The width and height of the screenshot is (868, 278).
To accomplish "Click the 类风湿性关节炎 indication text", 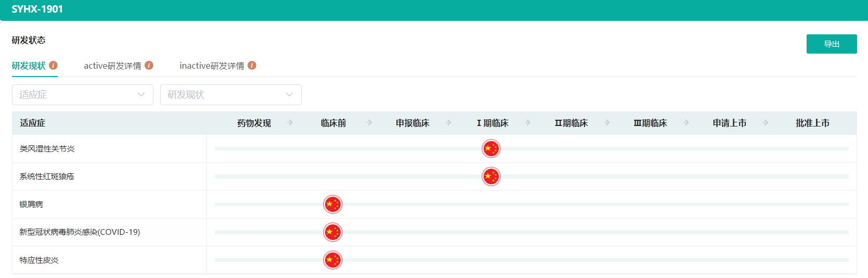I will tap(47, 149).
